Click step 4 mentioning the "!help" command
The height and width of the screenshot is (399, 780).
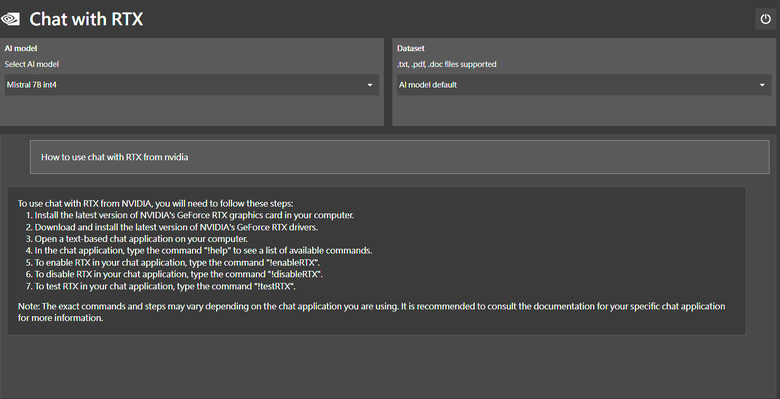198,251
